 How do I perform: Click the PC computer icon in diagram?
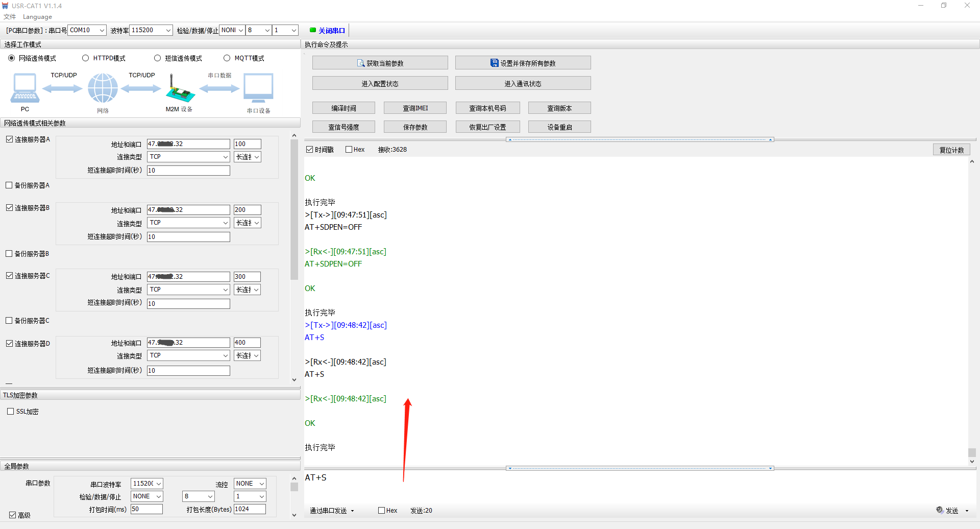click(x=24, y=88)
